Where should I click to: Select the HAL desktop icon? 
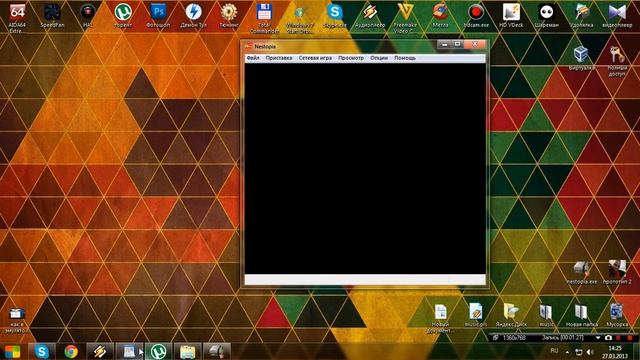coord(87,16)
